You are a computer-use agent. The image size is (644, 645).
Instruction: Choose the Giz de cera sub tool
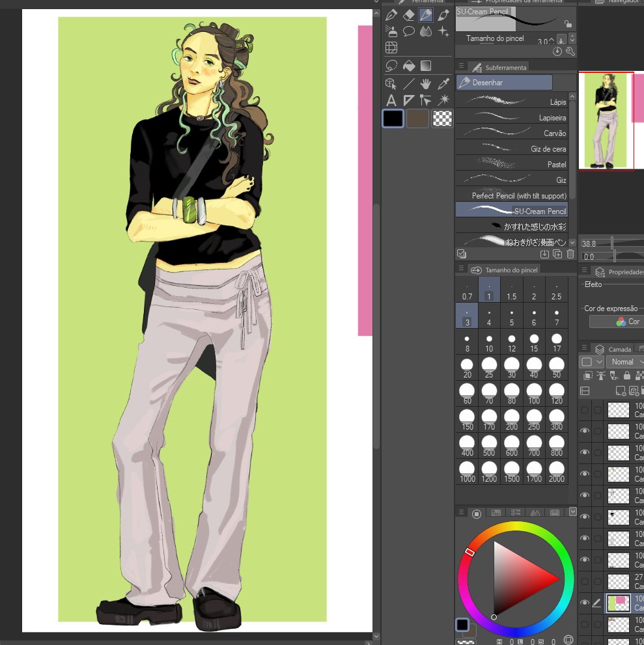(x=512, y=148)
